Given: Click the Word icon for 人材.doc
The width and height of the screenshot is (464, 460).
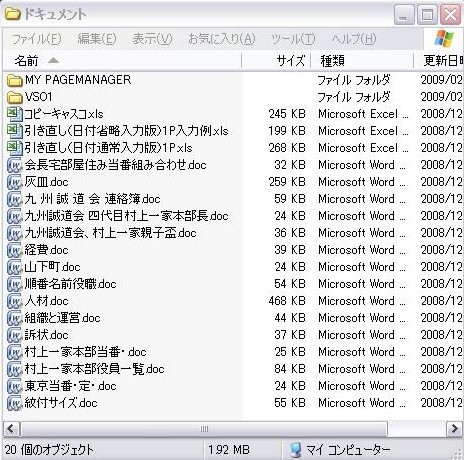Looking at the screenshot, I should (x=14, y=301).
